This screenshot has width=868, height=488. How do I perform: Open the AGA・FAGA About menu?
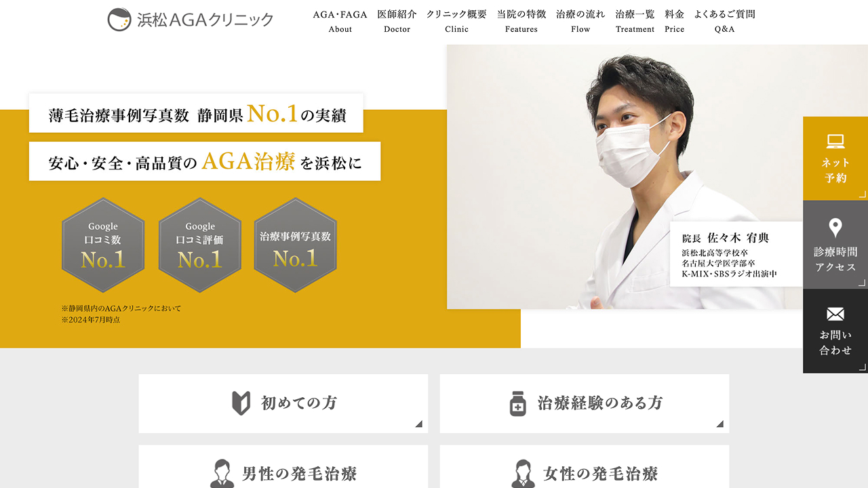point(340,21)
